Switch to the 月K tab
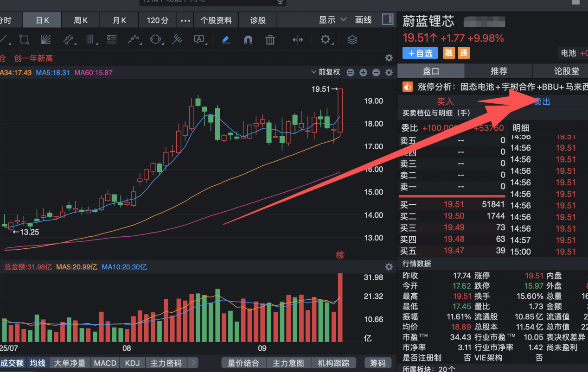 tap(120, 20)
